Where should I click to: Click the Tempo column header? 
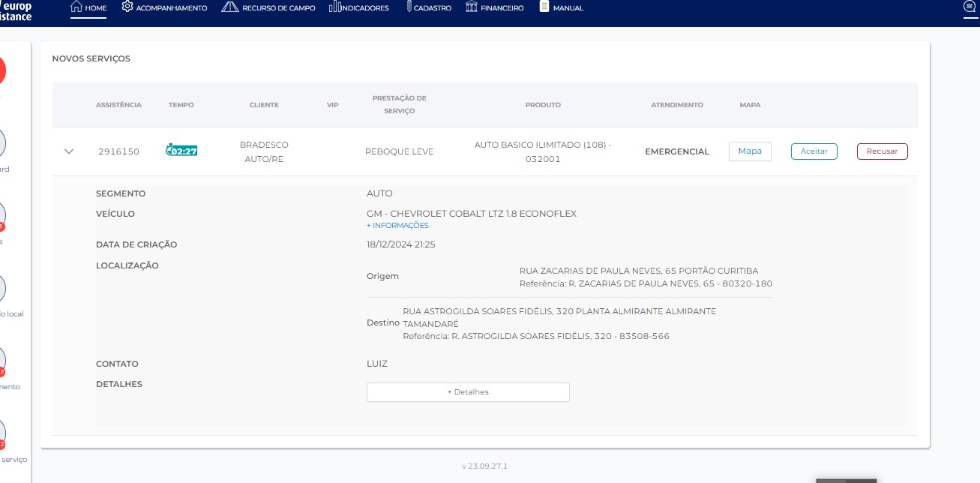181,105
